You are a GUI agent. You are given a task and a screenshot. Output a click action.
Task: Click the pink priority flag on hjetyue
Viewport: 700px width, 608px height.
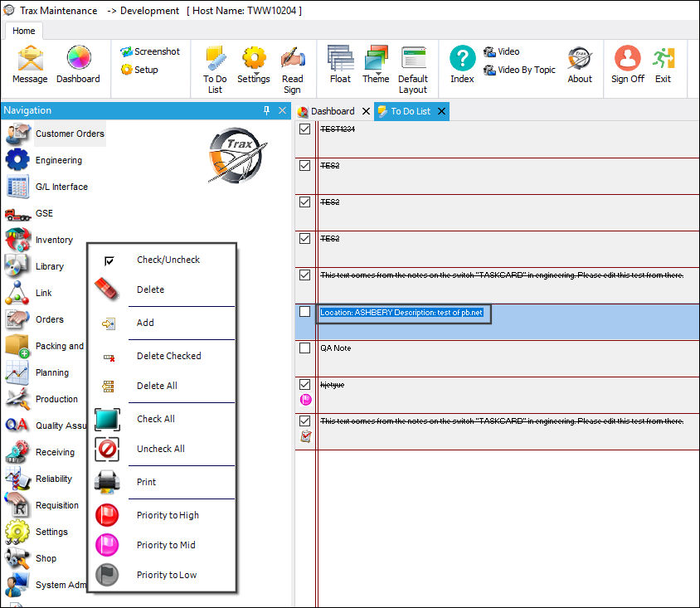pyautogui.click(x=306, y=400)
